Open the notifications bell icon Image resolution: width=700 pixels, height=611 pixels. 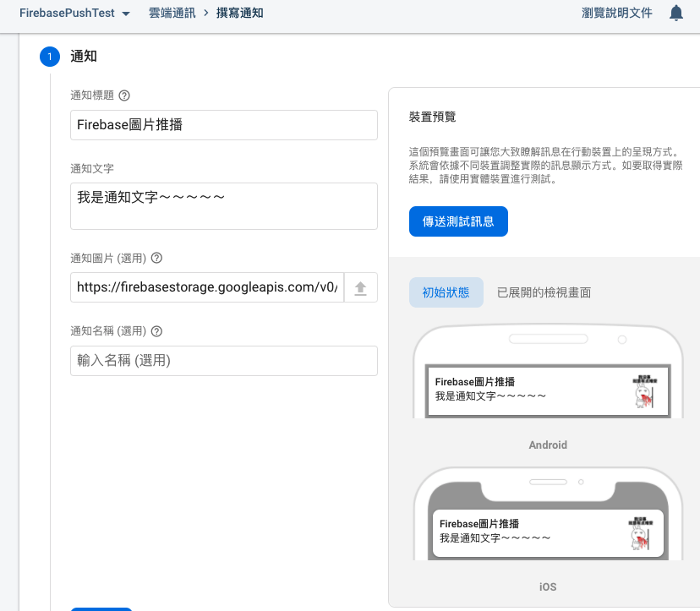click(x=675, y=13)
